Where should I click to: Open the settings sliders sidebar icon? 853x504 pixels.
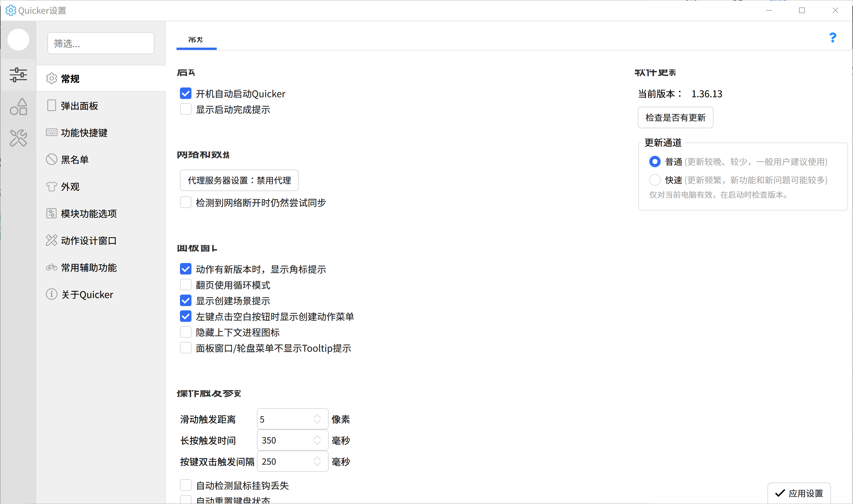click(x=18, y=75)
